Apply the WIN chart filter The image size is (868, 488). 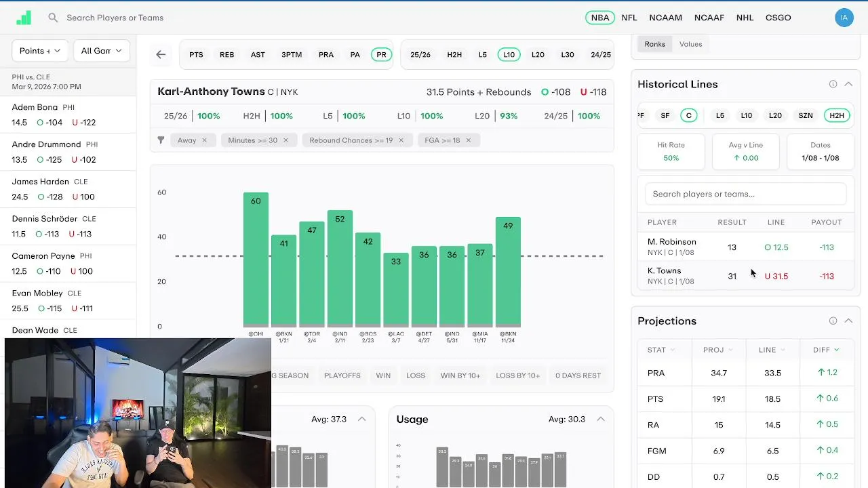pos(383,375)
